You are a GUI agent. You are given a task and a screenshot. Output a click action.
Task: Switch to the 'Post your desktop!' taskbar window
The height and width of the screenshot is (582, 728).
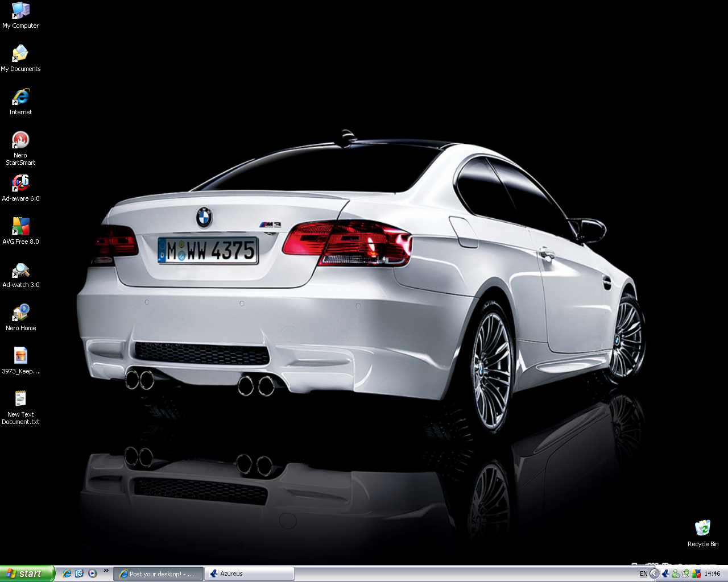[x=159, y=574]
